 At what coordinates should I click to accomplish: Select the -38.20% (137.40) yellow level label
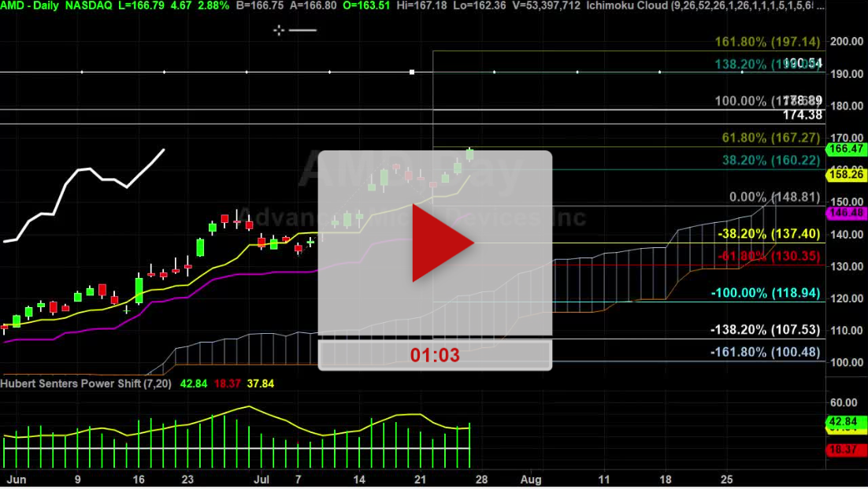pyautogui.click(x=769, y=234)
